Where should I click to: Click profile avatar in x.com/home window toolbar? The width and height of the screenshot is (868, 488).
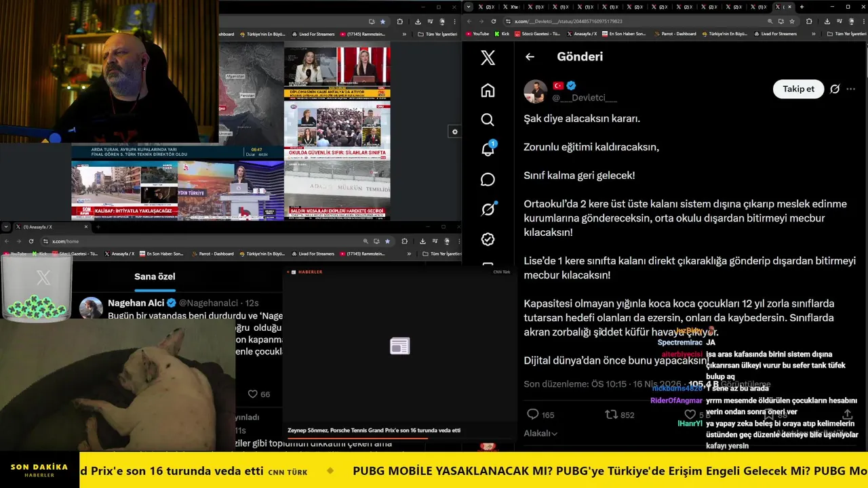coord(446,241)
